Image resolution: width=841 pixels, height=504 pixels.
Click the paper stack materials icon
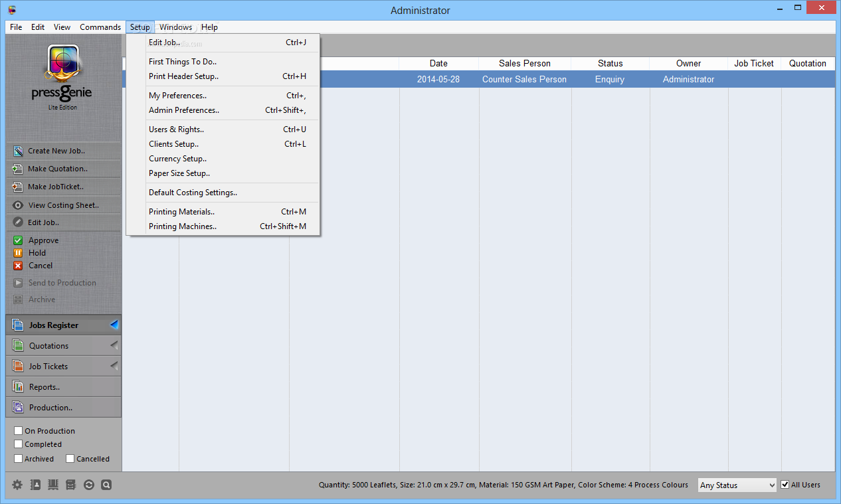click(x=53, y=485)
